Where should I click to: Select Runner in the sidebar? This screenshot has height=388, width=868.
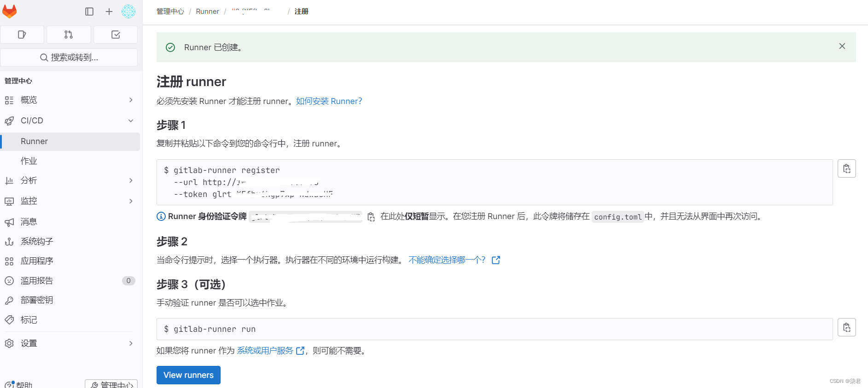[70, 141]
